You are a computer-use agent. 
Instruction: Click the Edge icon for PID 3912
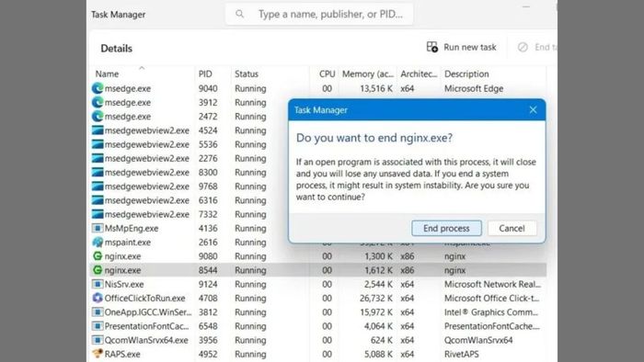click(x=98, y=102)
